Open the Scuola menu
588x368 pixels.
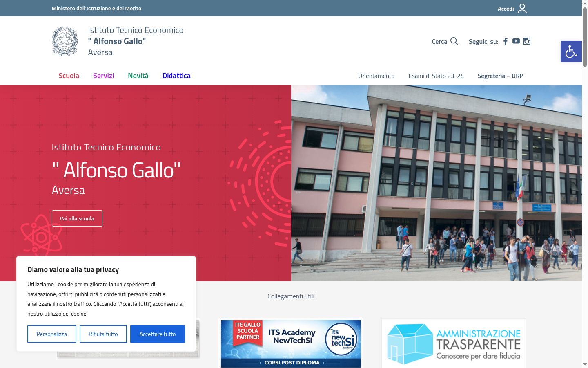[69, 76]
